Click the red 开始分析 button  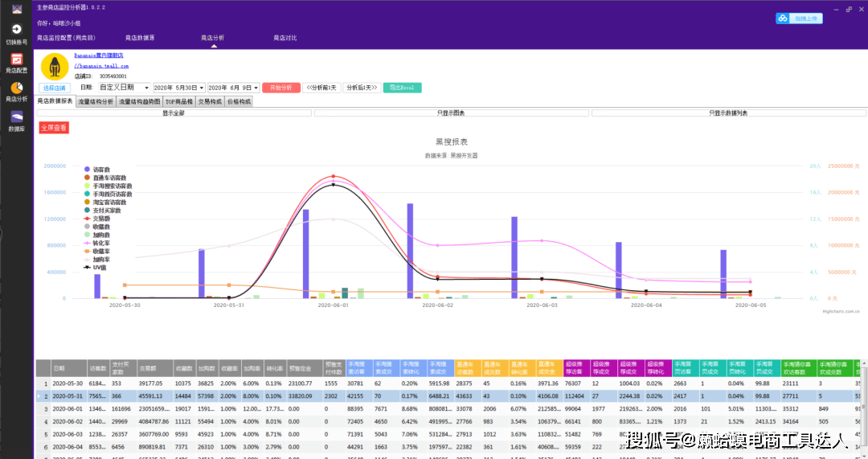tap(281, 88)
